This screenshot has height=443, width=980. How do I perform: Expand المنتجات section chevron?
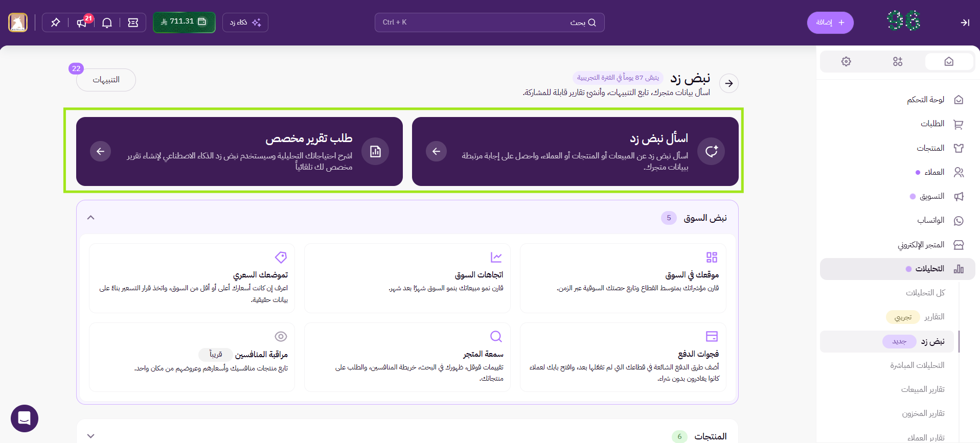(90, 436)
